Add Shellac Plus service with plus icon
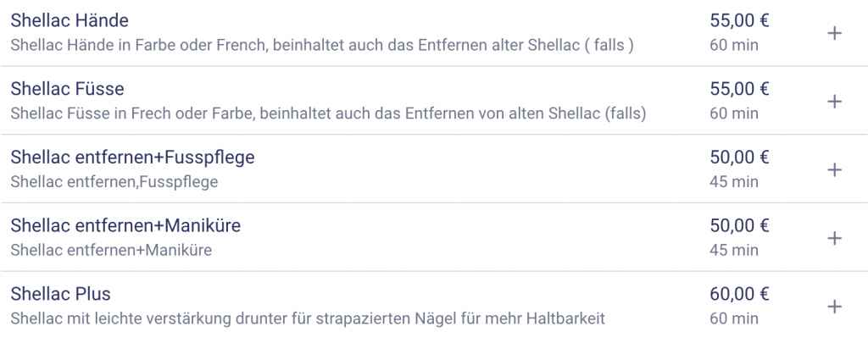The image size is (868, 343). [x=834, y=306]
